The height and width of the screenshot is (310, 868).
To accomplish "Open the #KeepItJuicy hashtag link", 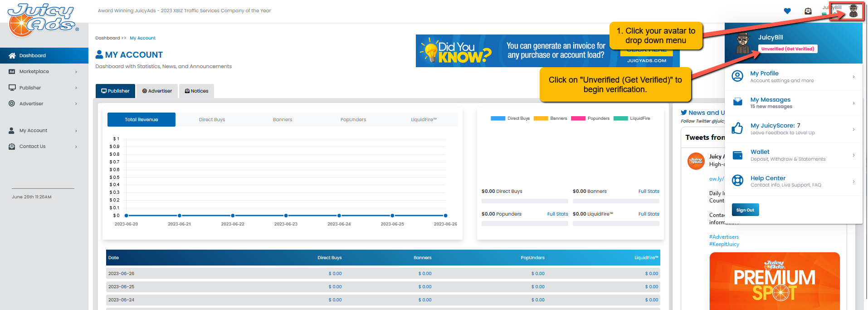I will coord(724,244).
